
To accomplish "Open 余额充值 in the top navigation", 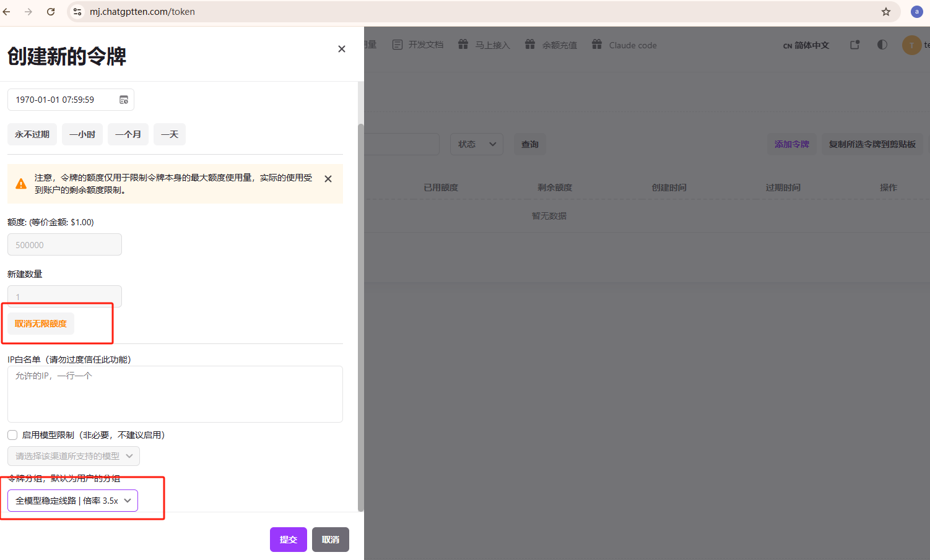I will 559,45.
